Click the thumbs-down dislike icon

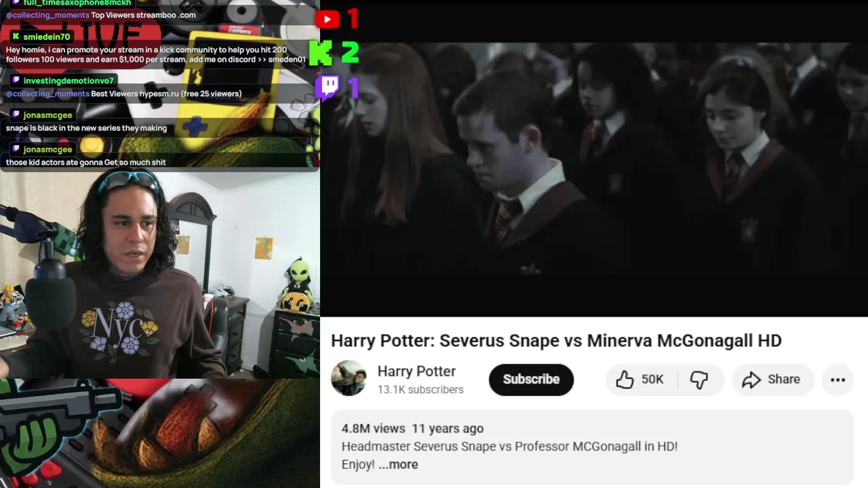pos(699,380)
